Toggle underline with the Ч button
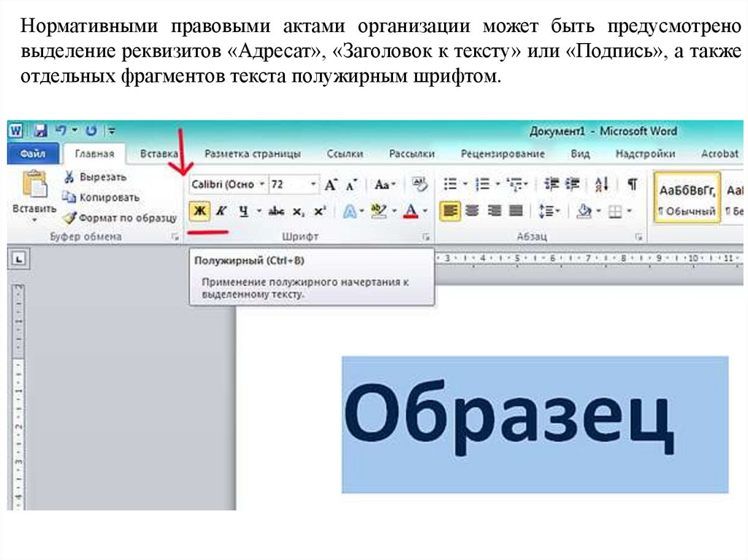748x560 pixels. click(x=244, y=211)
